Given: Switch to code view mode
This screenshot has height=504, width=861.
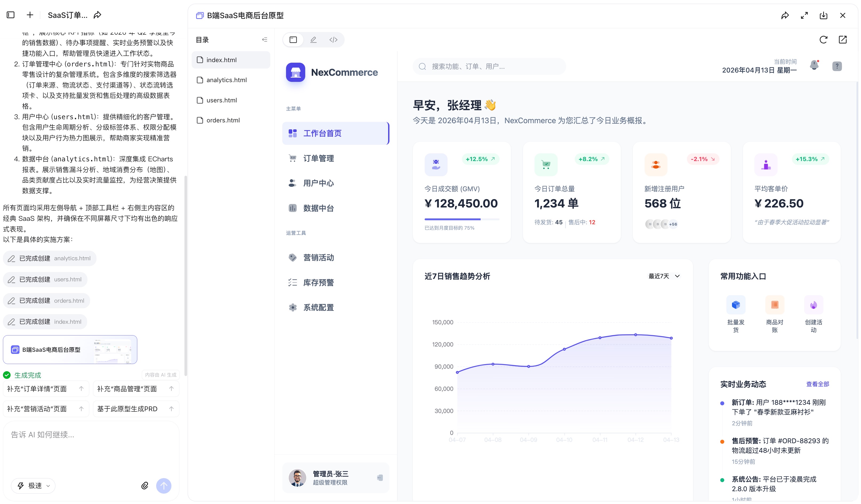Looking at the screenshot, I should (333, 40).
